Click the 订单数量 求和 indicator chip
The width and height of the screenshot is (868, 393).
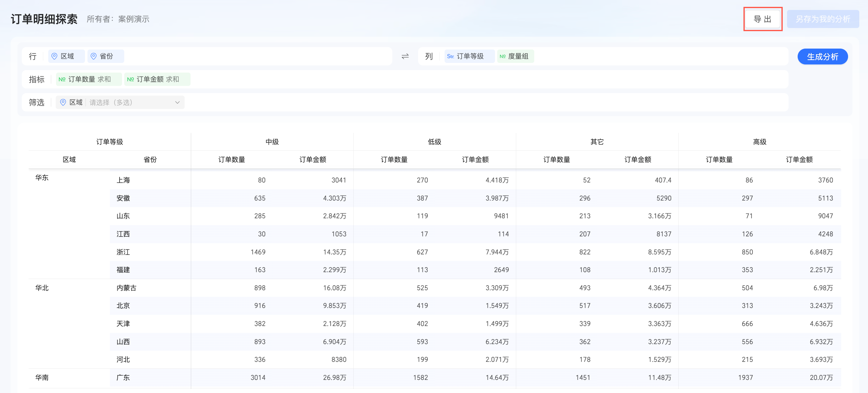[89, 79]
